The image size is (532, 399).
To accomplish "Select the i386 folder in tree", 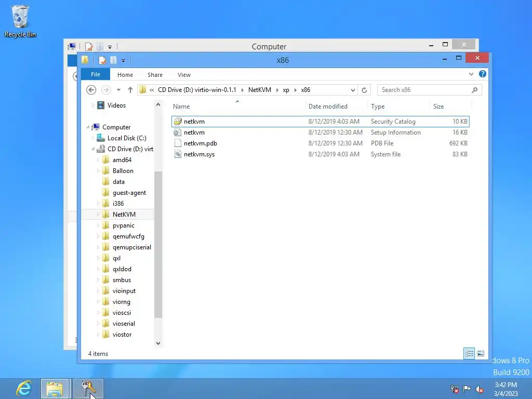I will pos(118,204).
